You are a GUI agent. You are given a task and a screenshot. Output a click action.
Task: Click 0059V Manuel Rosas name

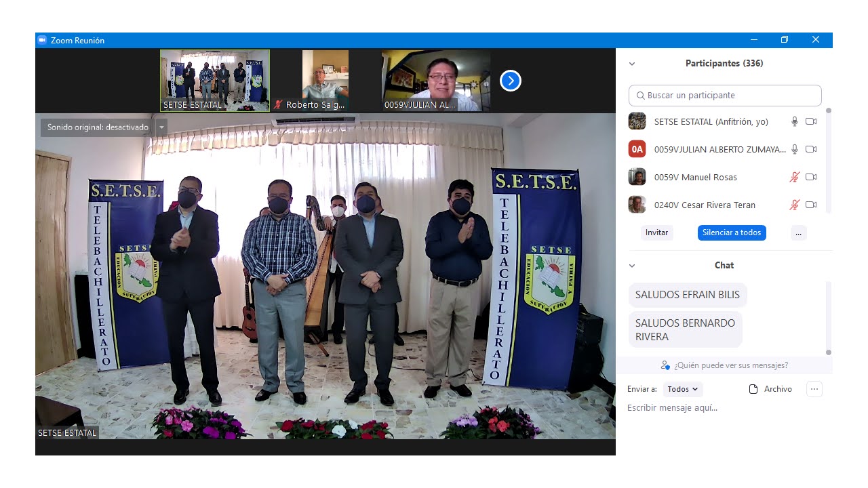[x=695, y=178]
